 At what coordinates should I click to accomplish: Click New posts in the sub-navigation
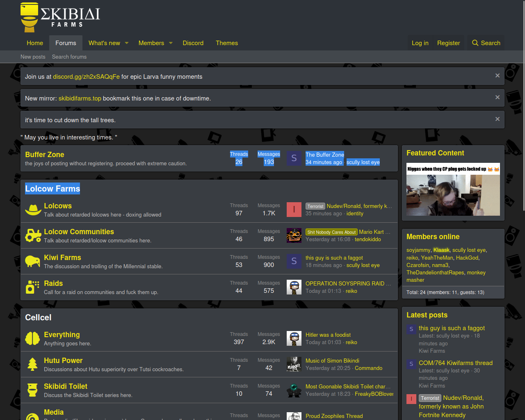tap(33, 57)
